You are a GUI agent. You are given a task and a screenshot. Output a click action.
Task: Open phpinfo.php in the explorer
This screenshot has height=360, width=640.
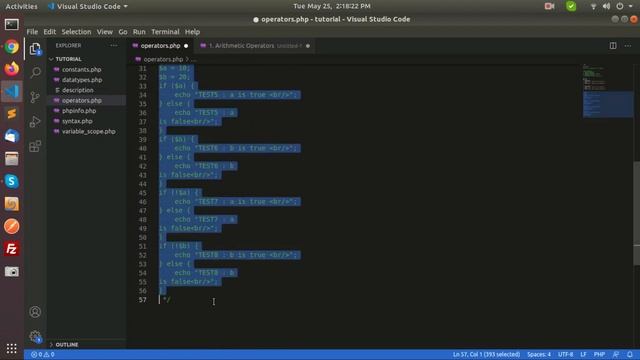(x=79, y=111)
